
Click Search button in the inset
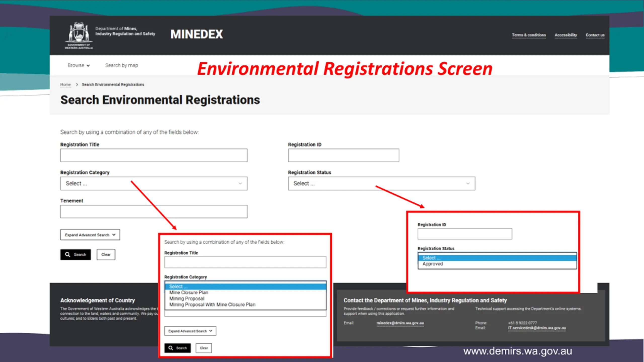pyautogui.click(x=178, y=348)
